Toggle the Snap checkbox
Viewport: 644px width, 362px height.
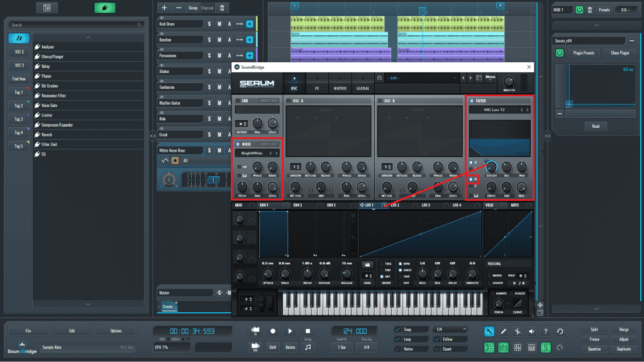point(399,329)
